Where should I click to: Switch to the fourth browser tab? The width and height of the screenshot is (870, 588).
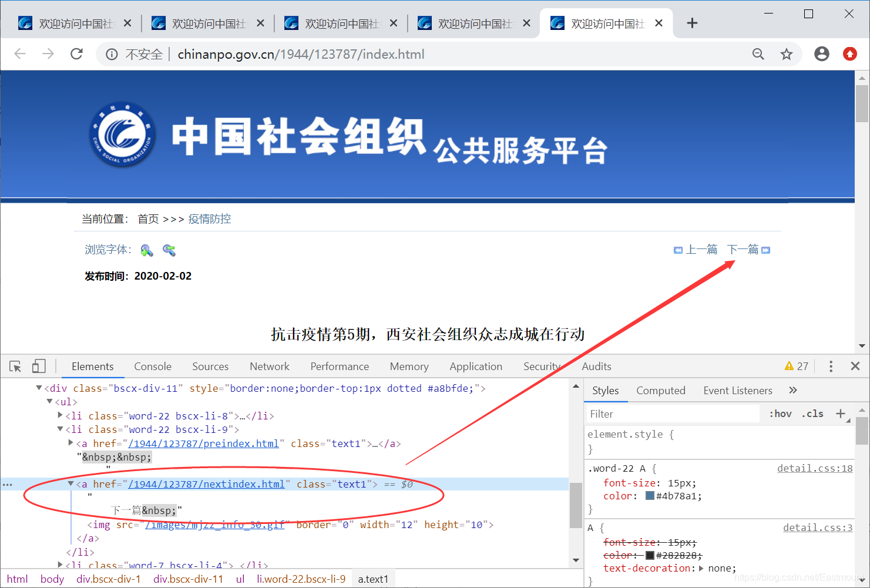473,23
